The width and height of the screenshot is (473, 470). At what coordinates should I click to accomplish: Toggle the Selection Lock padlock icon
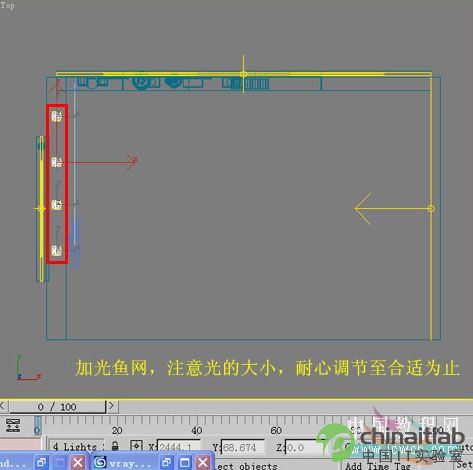click(x=115, y=445)
